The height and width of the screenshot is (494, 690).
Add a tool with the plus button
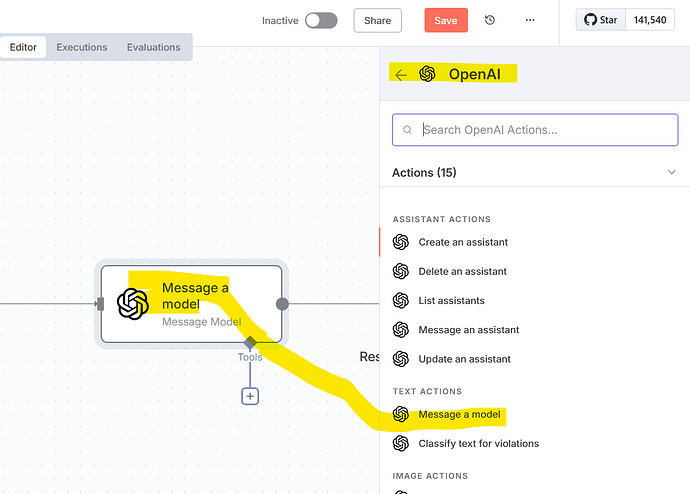pyautogui.click(x=250, y=396)
